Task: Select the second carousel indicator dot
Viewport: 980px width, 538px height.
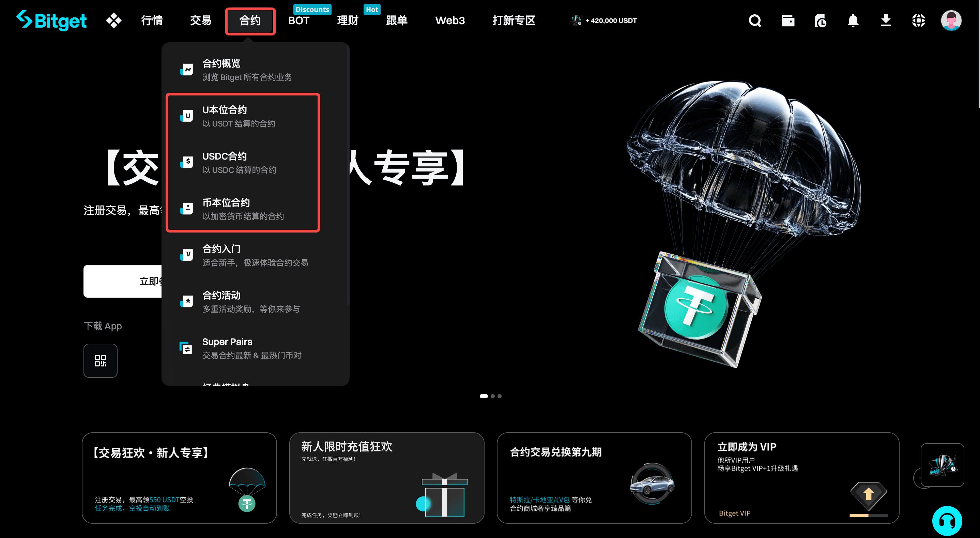Action: [493, 396]
